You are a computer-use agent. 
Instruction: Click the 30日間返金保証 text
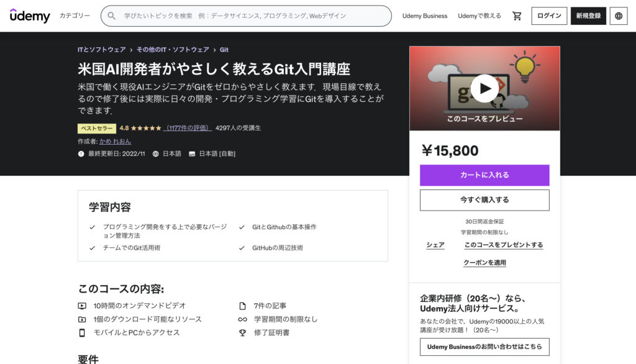484,222
